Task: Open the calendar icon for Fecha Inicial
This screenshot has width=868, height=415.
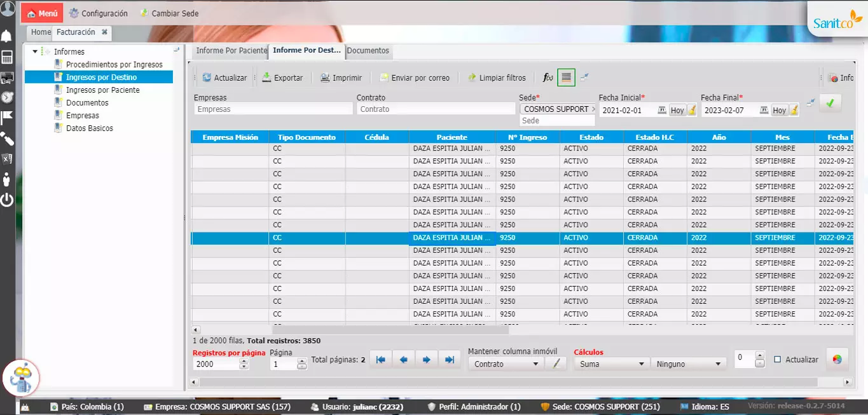Action: 661,110
